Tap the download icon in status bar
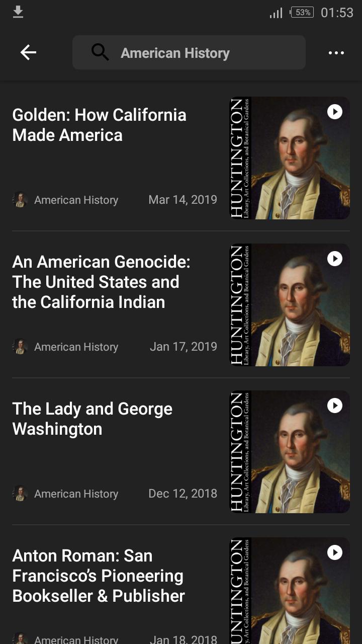Screen dimensions: 362x644 coord(18,12)
